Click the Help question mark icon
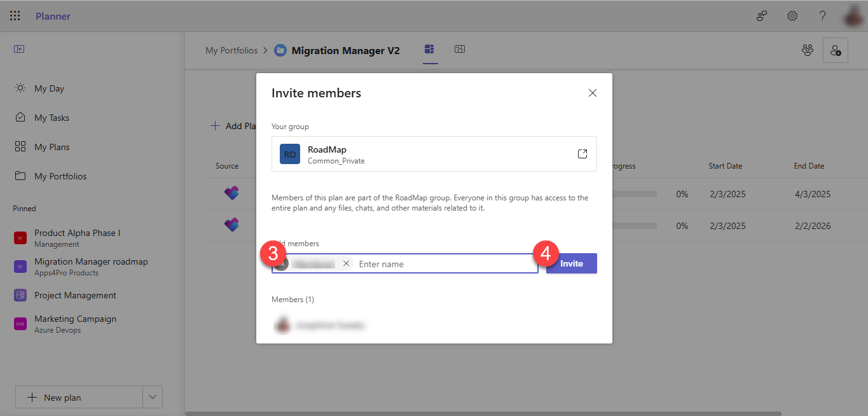The height and width of the screenshot is (416, 868). (x=822, y=16)
